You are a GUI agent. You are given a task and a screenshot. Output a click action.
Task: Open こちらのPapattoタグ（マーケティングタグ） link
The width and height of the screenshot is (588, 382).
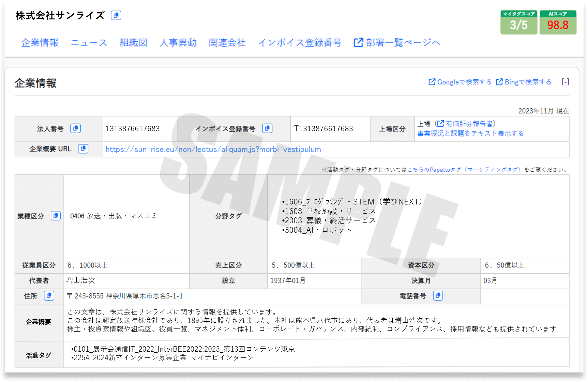point(464,169)
